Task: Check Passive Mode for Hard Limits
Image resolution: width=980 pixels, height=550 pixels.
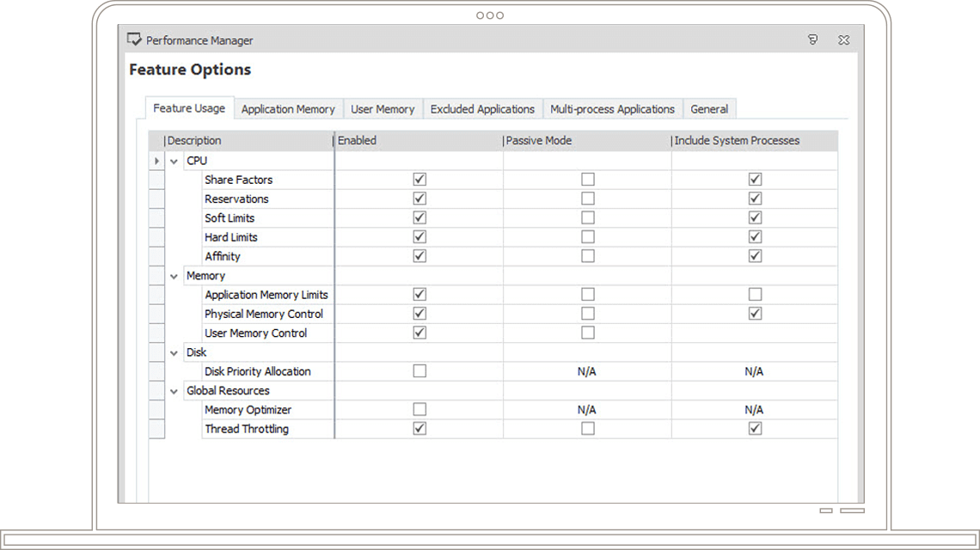Action: (x=587, y=237)
